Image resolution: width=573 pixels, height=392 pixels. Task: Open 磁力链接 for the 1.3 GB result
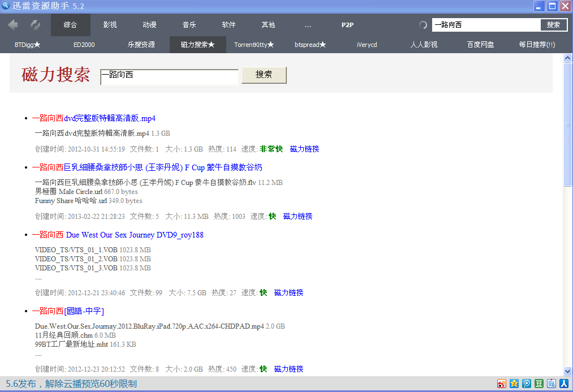point(304,149)
